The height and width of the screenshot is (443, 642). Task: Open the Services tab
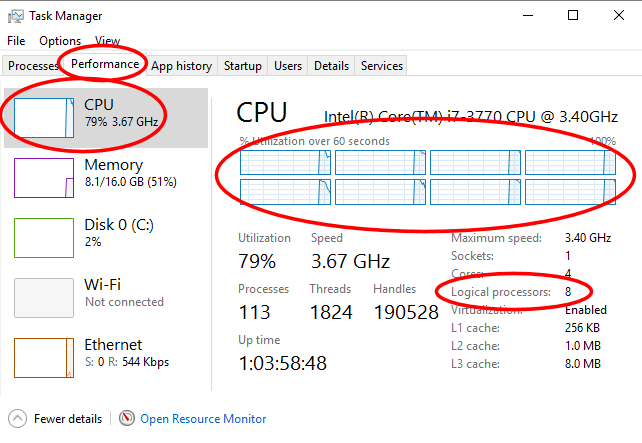tap(381, 66)
